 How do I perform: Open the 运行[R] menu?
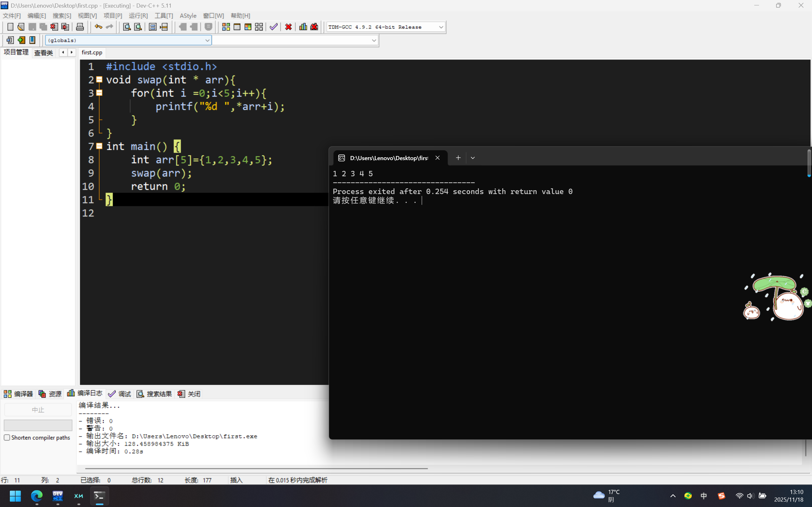[x=138, y=16]
